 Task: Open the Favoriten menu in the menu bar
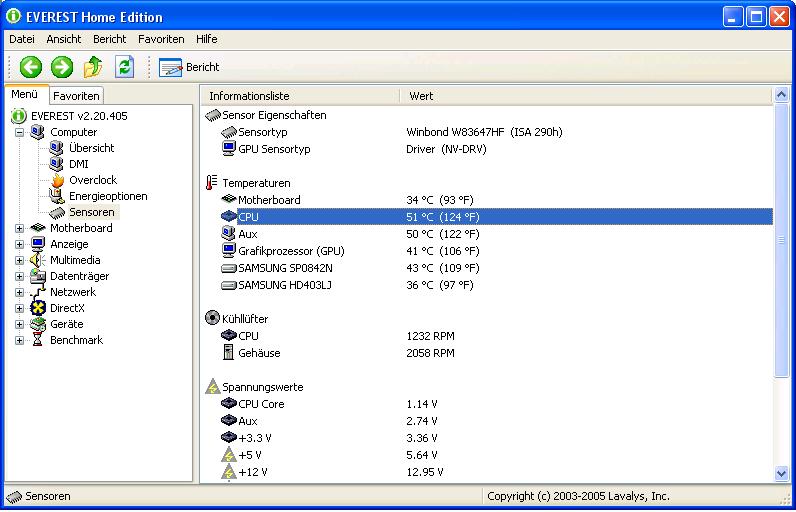161,39
